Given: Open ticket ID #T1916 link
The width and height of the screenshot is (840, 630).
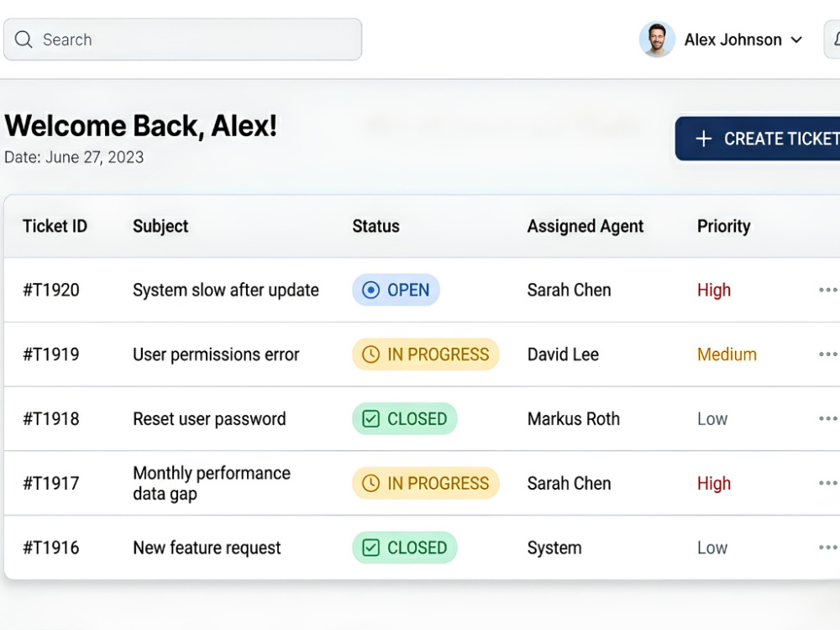Looking at the screenshot, I should (51, 548).
